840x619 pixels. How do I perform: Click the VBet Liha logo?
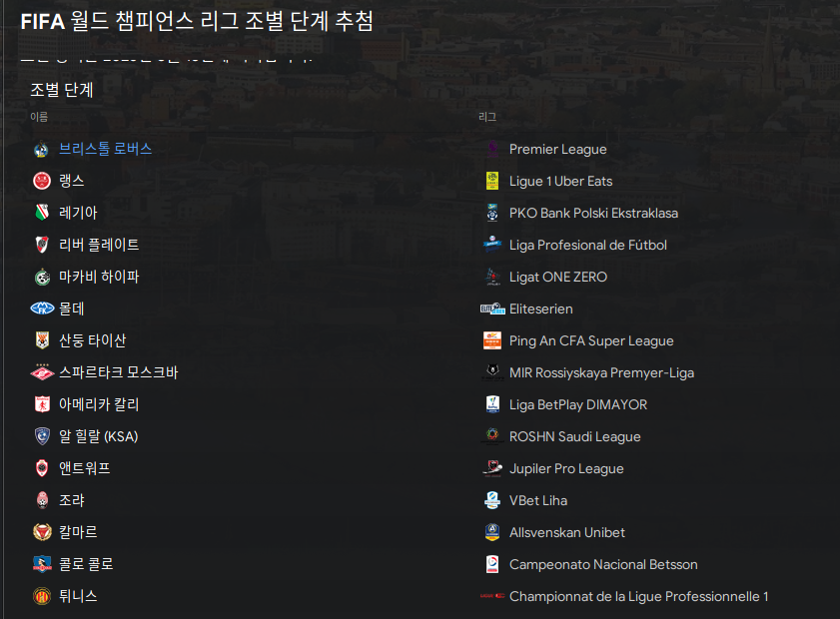click(x=492, y=500)
